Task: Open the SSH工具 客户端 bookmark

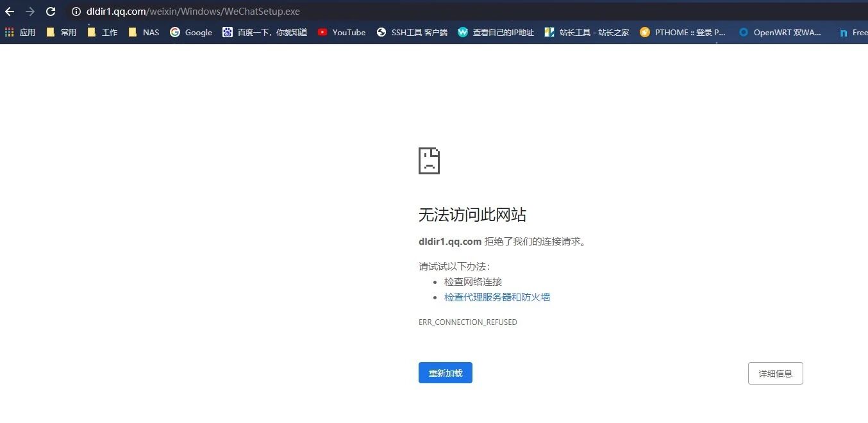Action: [x=412, y=32]
